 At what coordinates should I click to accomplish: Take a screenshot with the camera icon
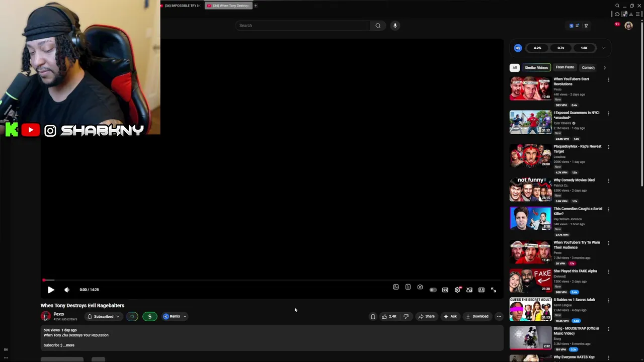pos(420,287)
